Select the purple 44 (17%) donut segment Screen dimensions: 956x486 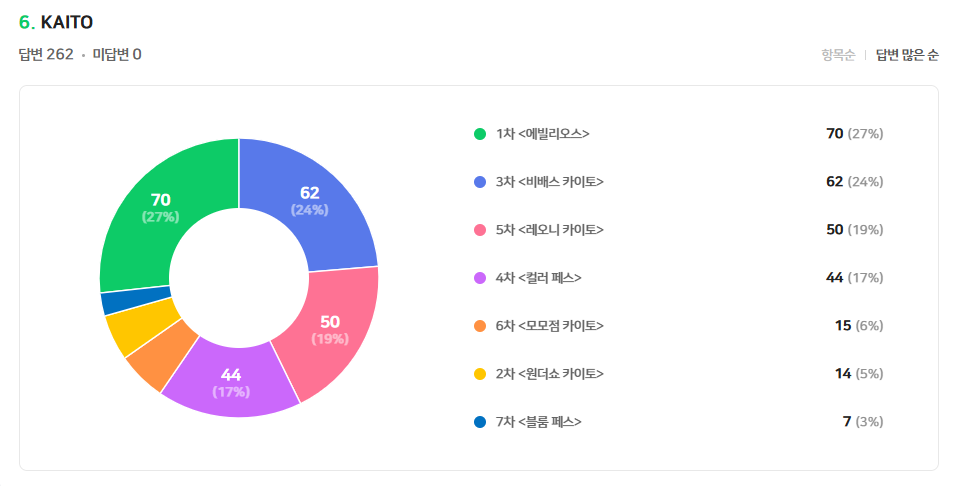232,383
